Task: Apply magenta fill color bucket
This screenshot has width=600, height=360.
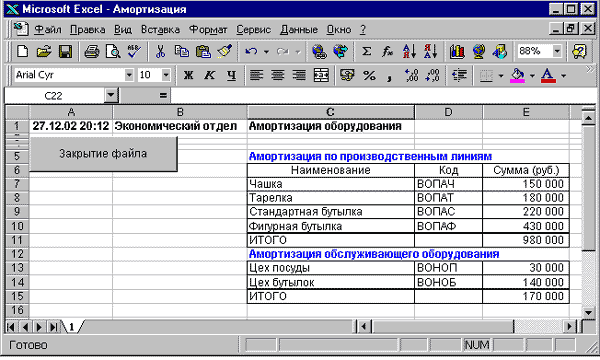Action: [x=518, y=75]
